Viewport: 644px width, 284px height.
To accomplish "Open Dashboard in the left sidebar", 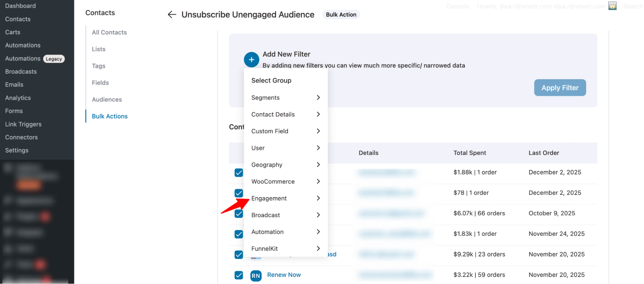I will (x=20, y=6).
